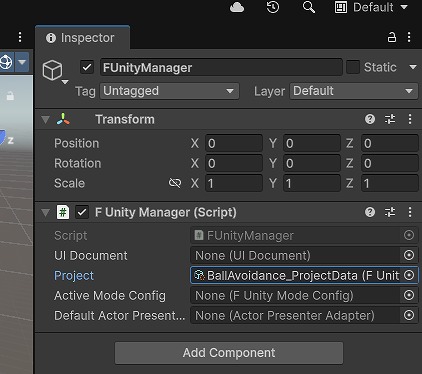Click the Scale property label
This screenshot has height=374, width=422.
tap(69, 183)
